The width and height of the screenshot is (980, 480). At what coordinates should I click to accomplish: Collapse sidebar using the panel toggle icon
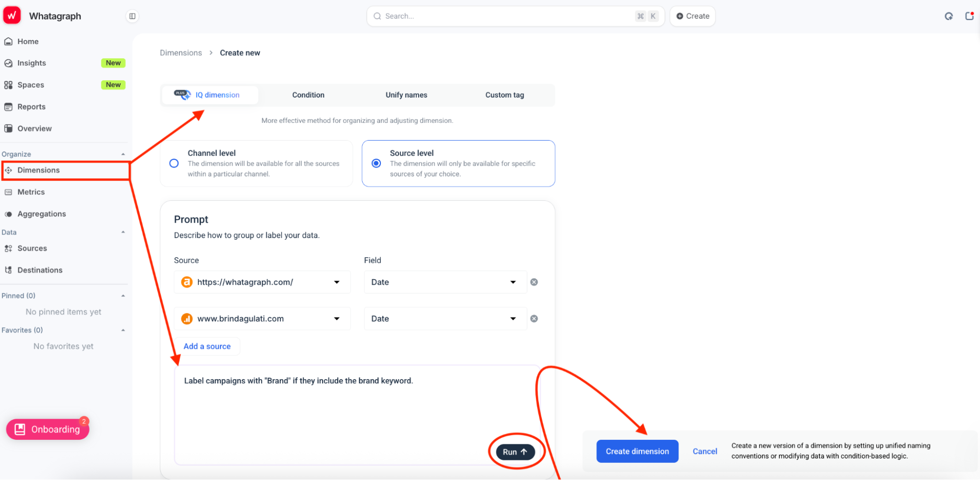pos(132,16)
